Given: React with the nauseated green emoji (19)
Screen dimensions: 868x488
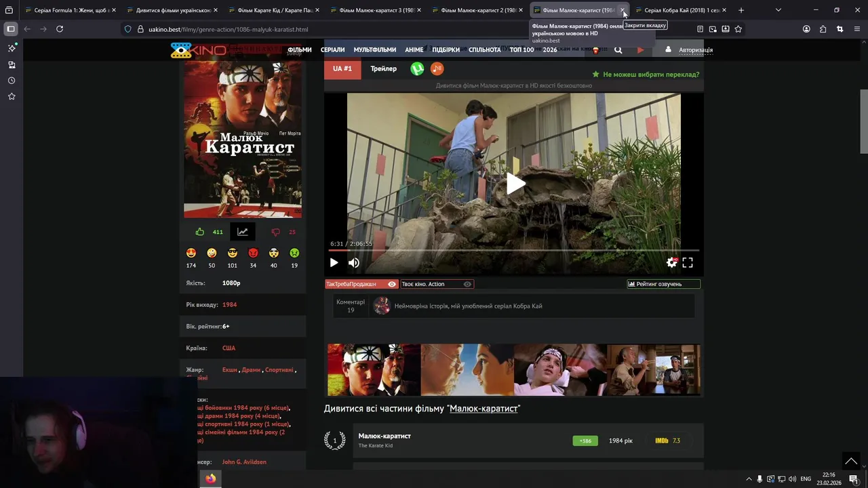Looking at the screenshot, I should 294,253.
